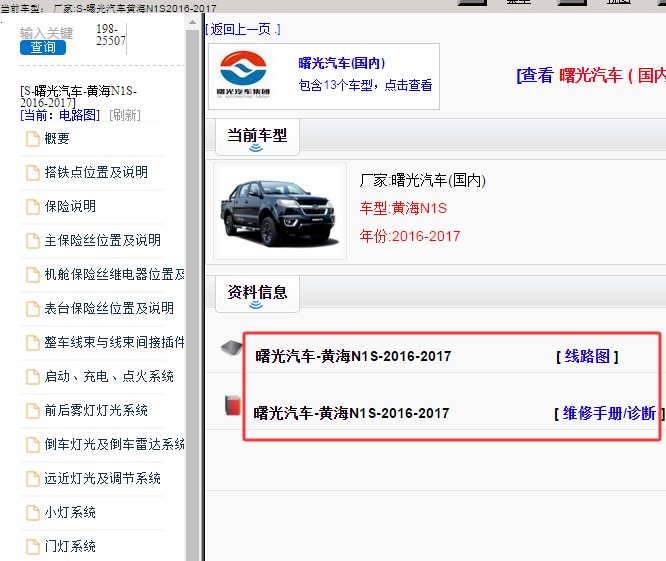Click the 查询 search button

pyautogui.click(x=43, y=47)
